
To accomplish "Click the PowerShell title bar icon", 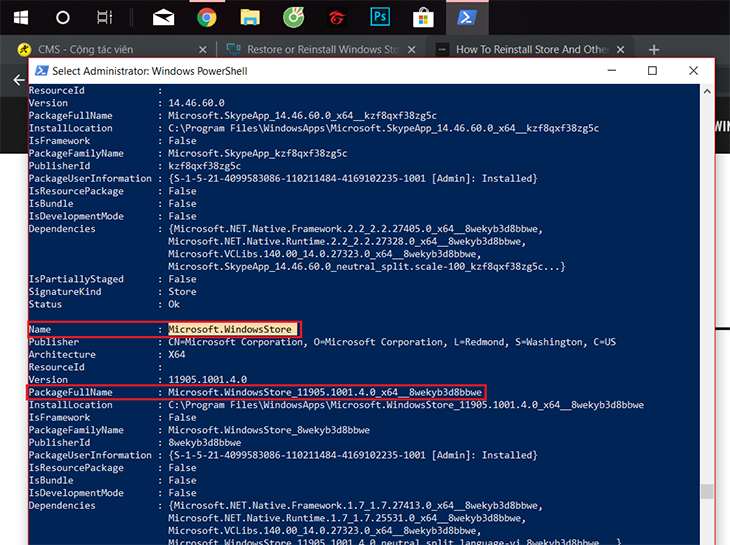I will (x=42, y=71).
